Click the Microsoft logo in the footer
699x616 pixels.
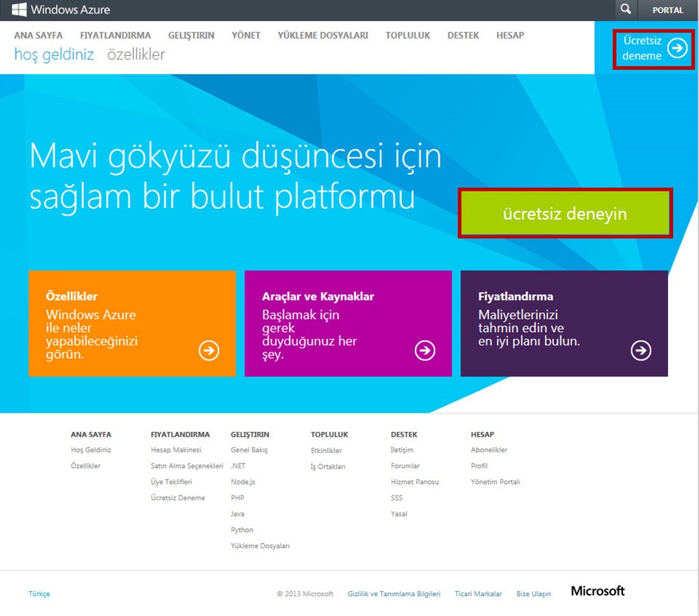pos(598,591)
